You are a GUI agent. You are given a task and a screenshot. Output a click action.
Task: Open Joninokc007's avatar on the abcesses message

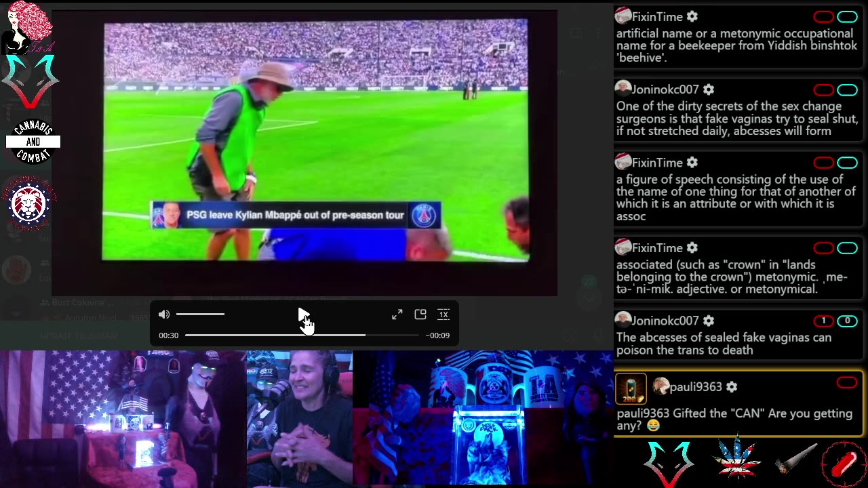pyautogui.click(x=623, y=319)
